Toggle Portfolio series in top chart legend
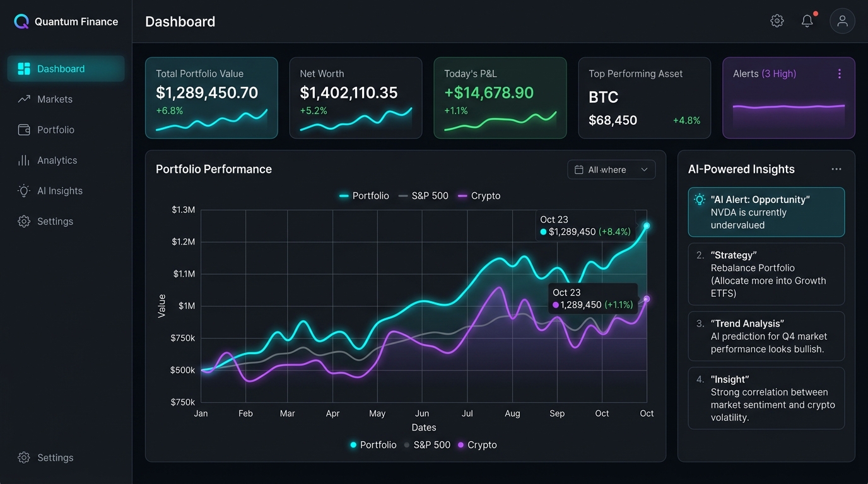The image size is (868, 484). tap(364, 196)
